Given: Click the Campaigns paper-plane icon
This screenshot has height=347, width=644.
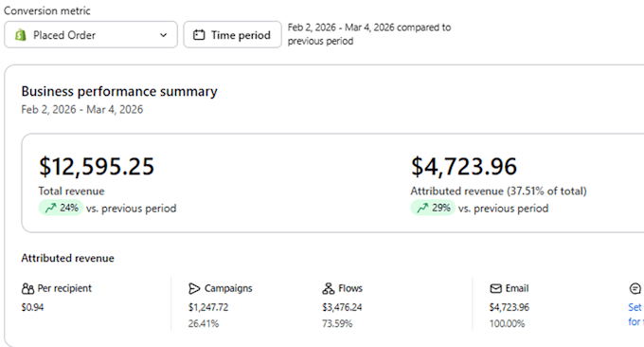Looking at the screenshot, I should click(x=194, y=288).
